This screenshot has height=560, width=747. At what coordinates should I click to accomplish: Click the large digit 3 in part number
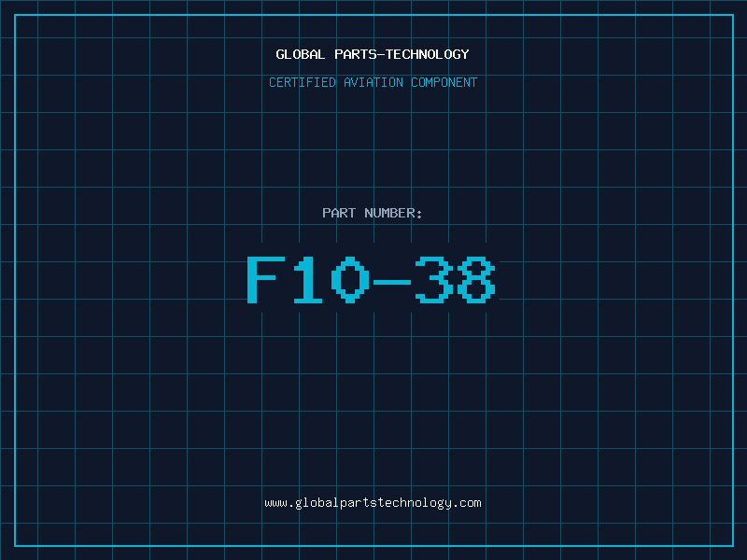[x=434, y=279]
